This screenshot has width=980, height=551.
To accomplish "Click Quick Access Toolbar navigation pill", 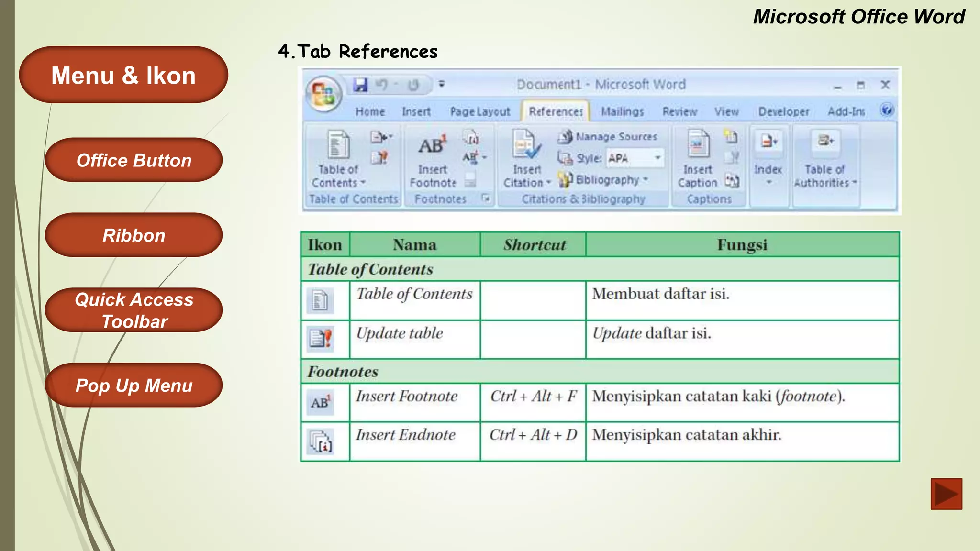I will click(134, 310).
